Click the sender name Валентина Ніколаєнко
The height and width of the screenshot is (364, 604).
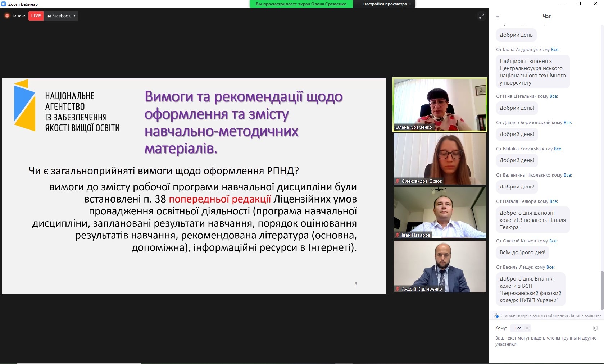527,175
